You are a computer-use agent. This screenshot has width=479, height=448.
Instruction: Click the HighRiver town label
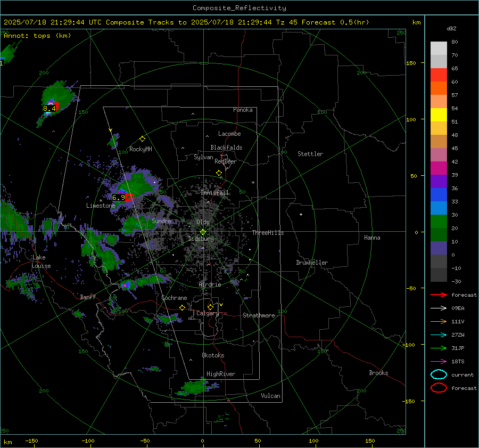point(221,374)
